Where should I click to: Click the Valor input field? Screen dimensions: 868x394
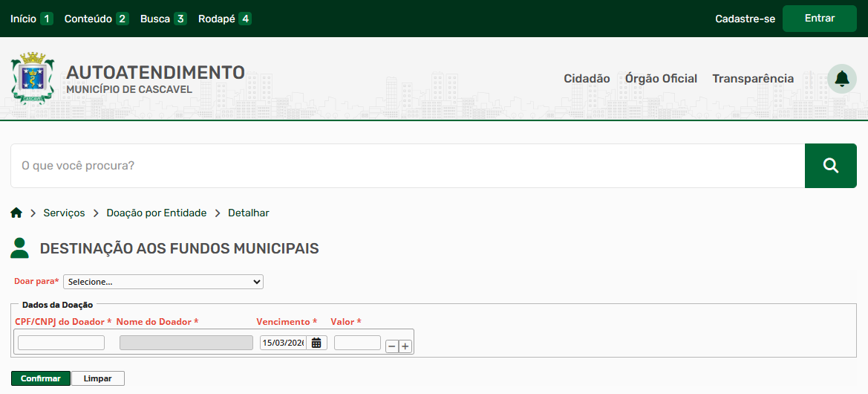[357, 343]
